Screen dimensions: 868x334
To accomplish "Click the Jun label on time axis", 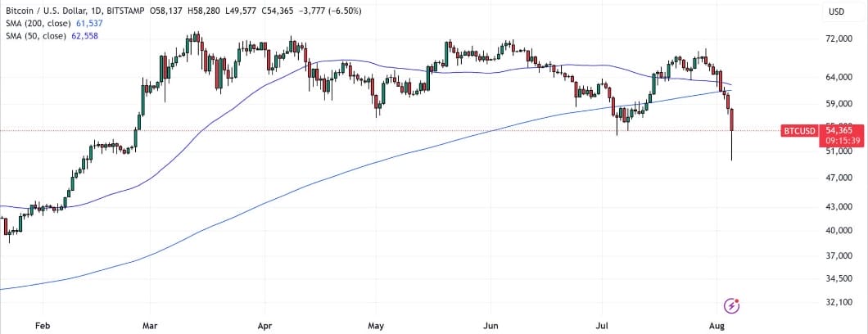I will (x=490, y=324).
